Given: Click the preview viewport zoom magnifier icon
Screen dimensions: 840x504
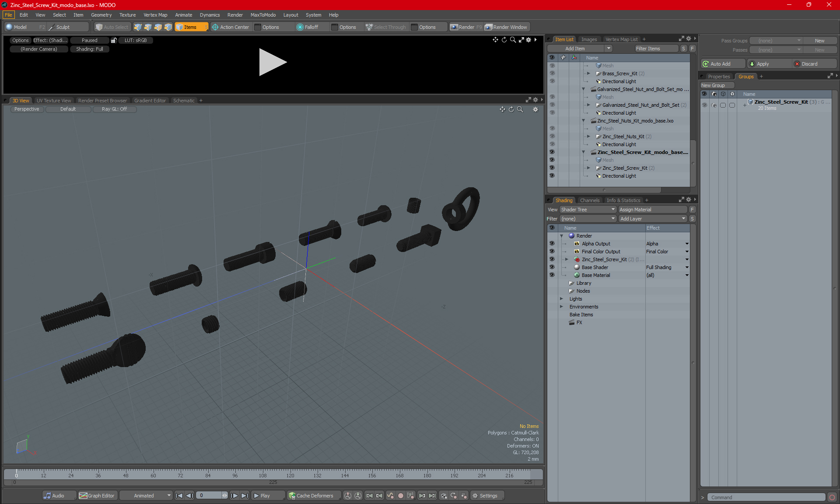Looking at the screenshot, I should pyautogui.click(x=513, y=40).
